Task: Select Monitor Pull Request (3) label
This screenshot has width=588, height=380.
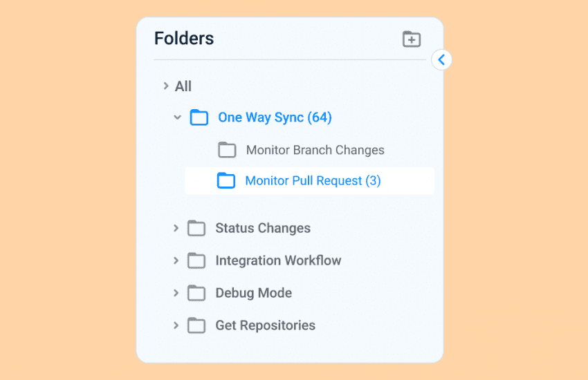Action: tap(313, 181)
